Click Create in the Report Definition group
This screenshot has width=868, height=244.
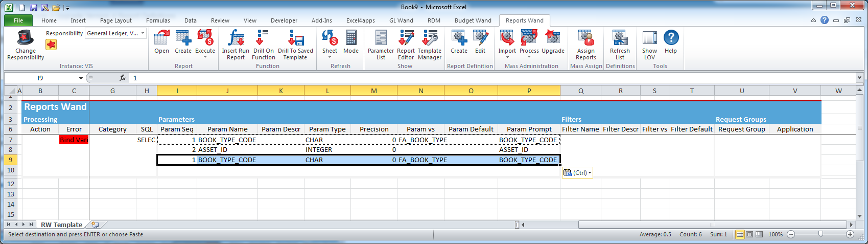coord(459,38)
